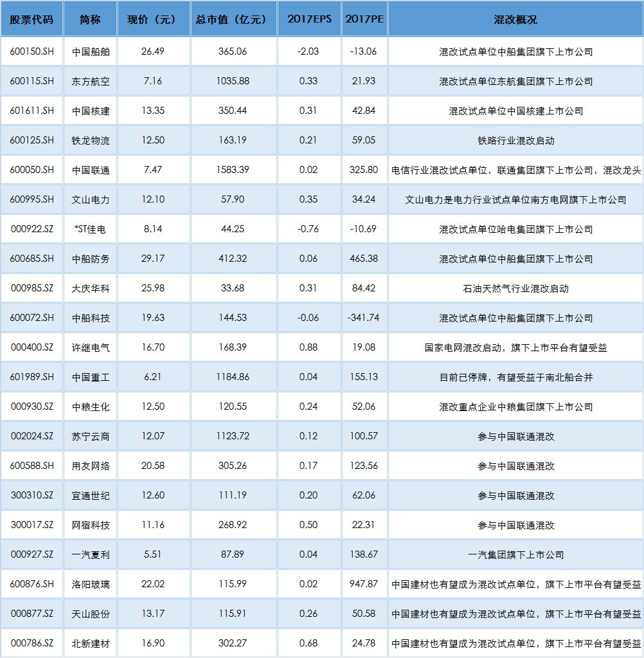Select the 2017EPS column header
This screenshot has height=658, width=644.
coord(310,19)
